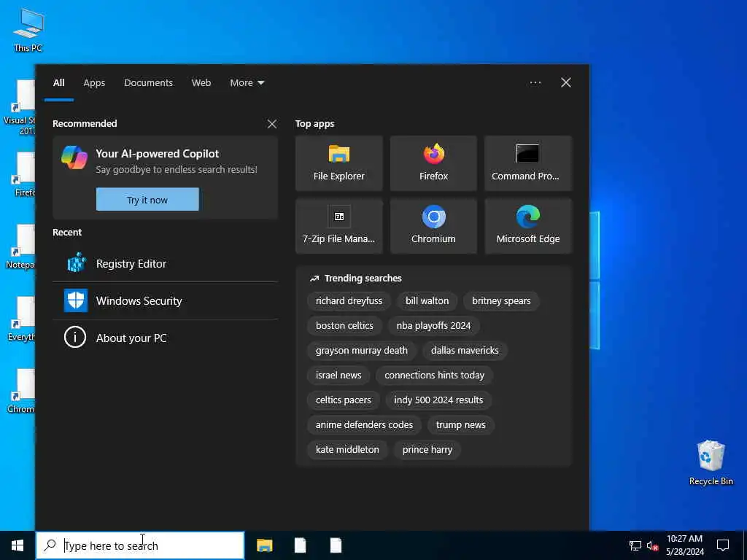This screenshot has height=560, width=747.
Task: Dismiss the Recommended section
Action: tap(272, 124)
